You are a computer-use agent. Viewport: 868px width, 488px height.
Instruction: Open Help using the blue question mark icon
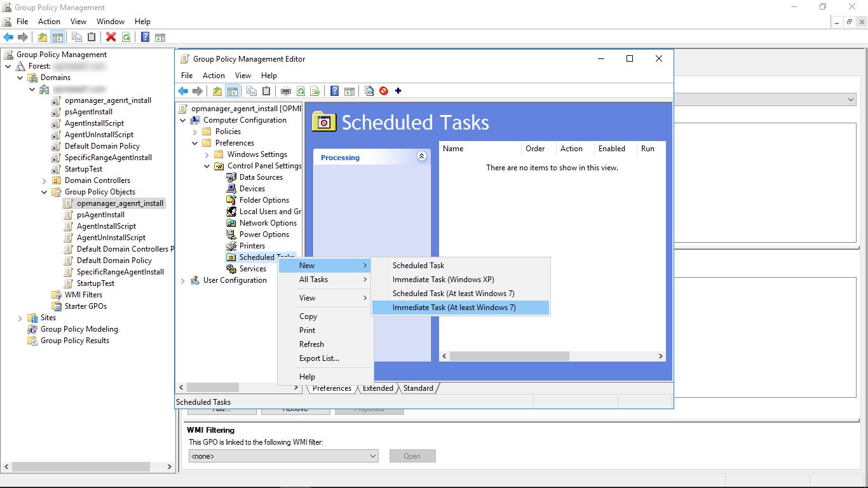click(334, 90)
